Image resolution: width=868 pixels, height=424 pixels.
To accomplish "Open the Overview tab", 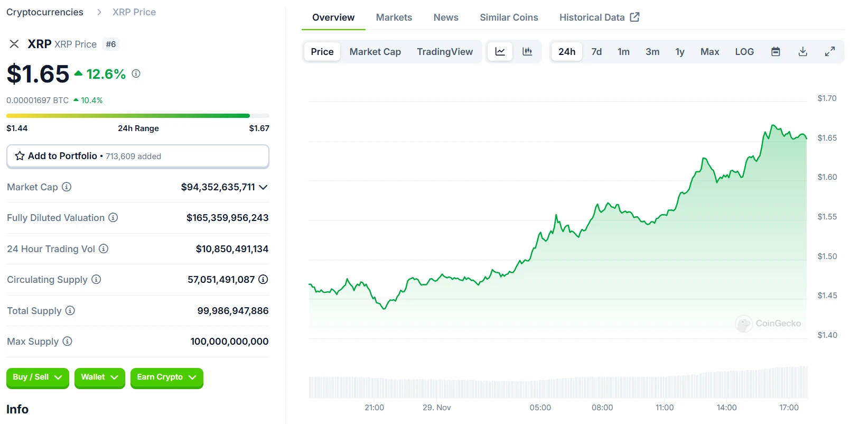I will pos(333,17).
